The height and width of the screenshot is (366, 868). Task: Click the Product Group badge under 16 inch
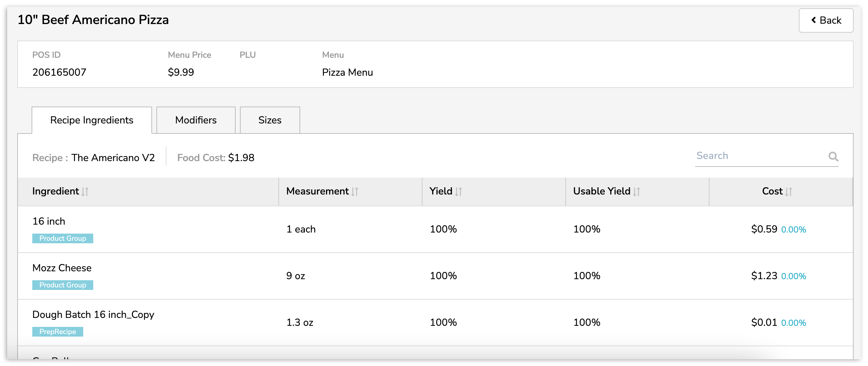(62, 238)
